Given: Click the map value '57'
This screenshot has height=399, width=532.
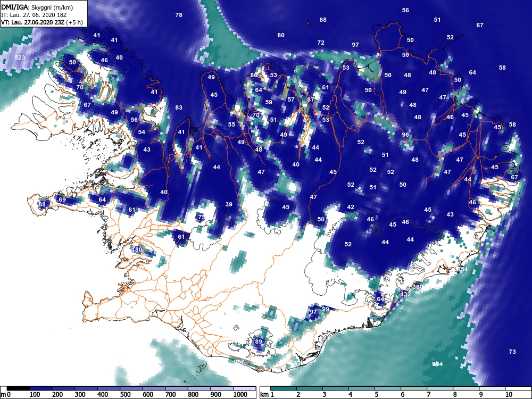Looking at the screenshot, I should [291, 100].
